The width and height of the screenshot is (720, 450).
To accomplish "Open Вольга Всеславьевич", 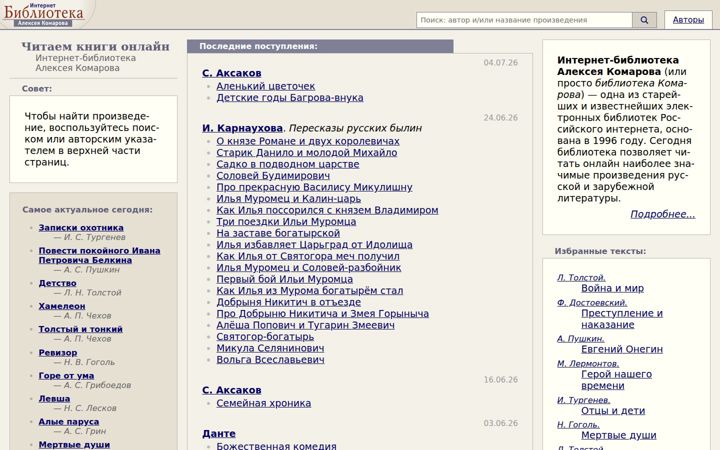I will pyautogui.click(x=270, y=359).
